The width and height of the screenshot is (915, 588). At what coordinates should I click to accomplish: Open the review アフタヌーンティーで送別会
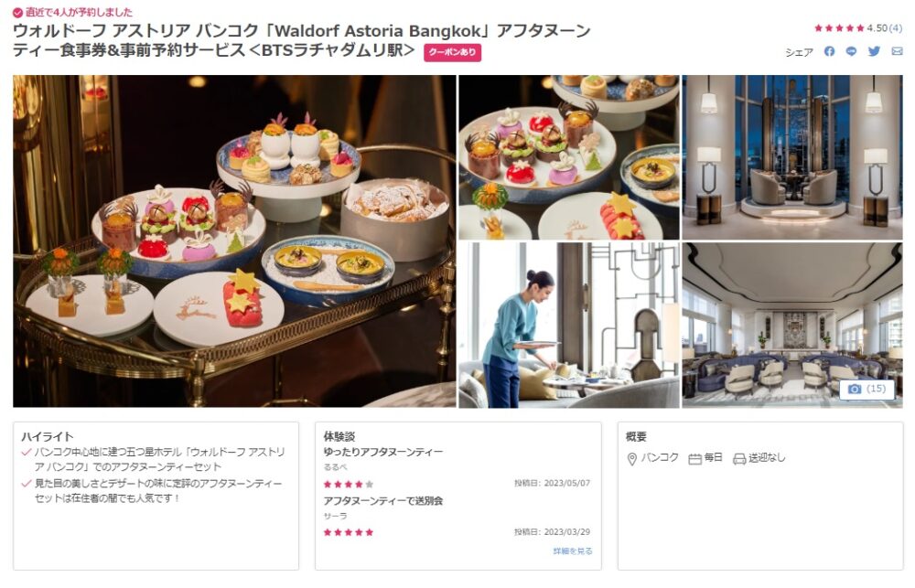[x=383, y=501]
